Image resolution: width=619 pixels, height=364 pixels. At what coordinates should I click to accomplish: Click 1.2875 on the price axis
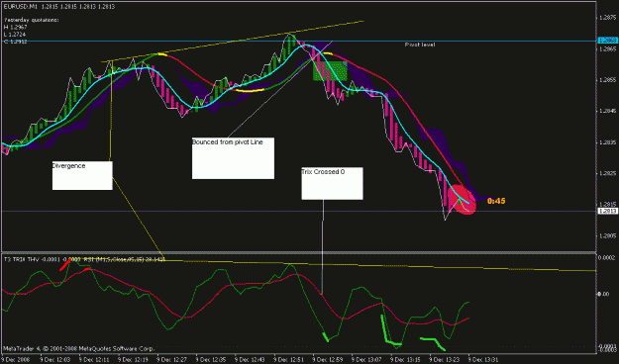click(x=607, y=18)
